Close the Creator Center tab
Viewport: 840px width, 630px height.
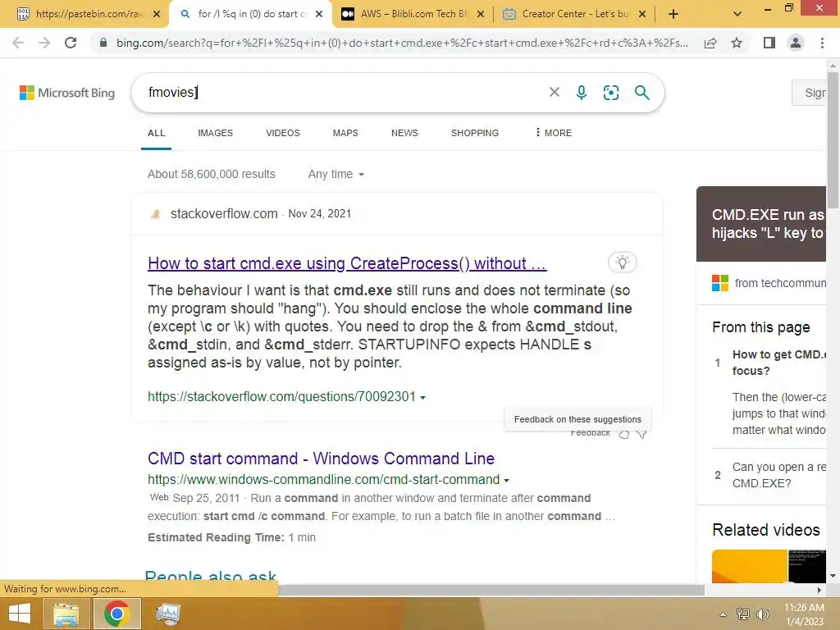click(x=642, y=14)
